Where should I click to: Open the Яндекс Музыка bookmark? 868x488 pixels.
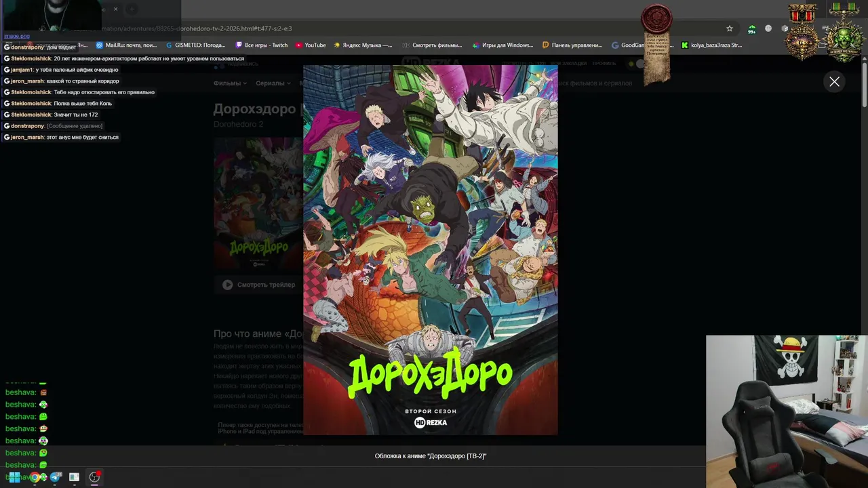pyautogui.click(x=363, y=45)
